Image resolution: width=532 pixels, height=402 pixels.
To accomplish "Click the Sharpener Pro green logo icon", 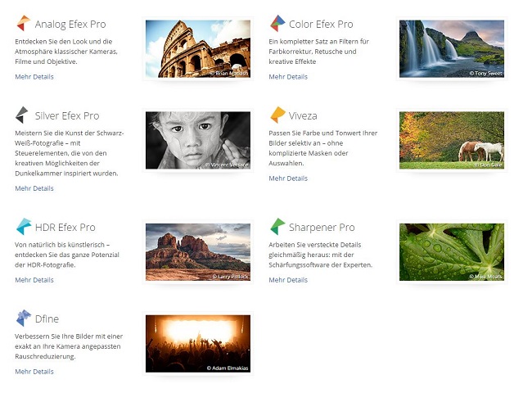I will pos(277,227).
